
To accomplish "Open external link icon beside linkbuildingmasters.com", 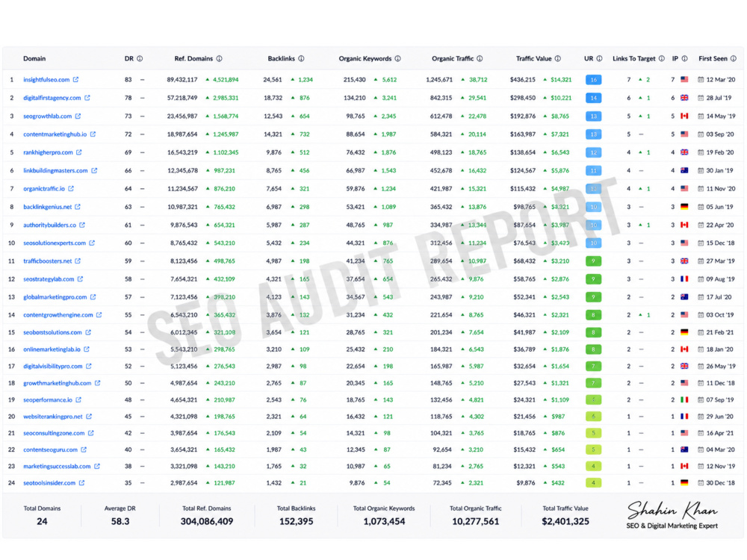I will tap(94, 170).
